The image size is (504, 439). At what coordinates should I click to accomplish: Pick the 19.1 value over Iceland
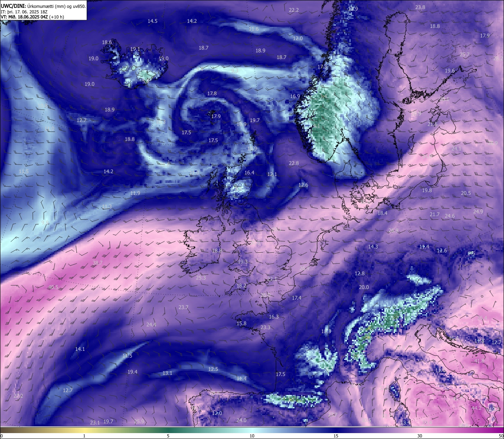click(x=135, y=49)
